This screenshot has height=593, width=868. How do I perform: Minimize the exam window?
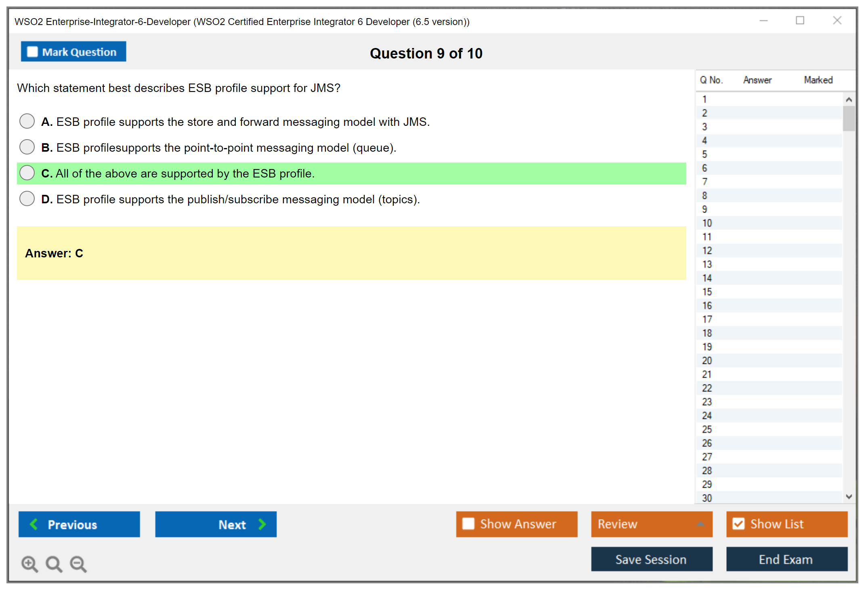click(763, 21)
